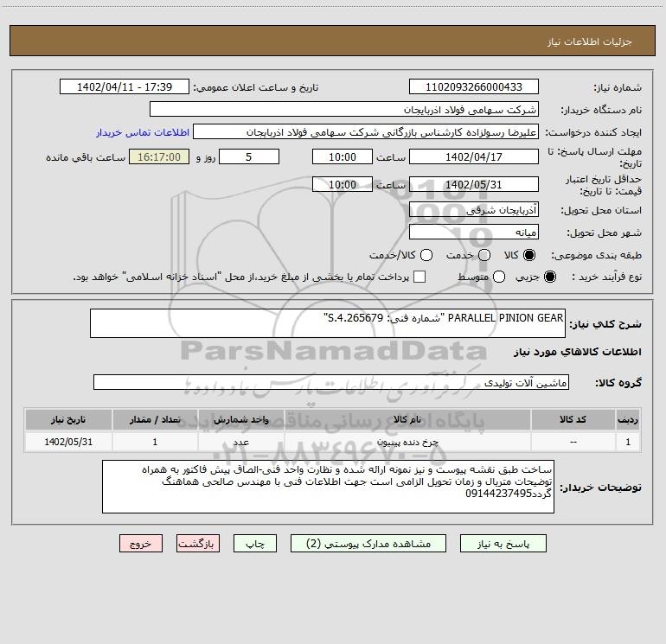The image size is (666, 644).
Task: Click the اطلاعات کالاهای مورد نیاز heading
Action: [577, 352]
